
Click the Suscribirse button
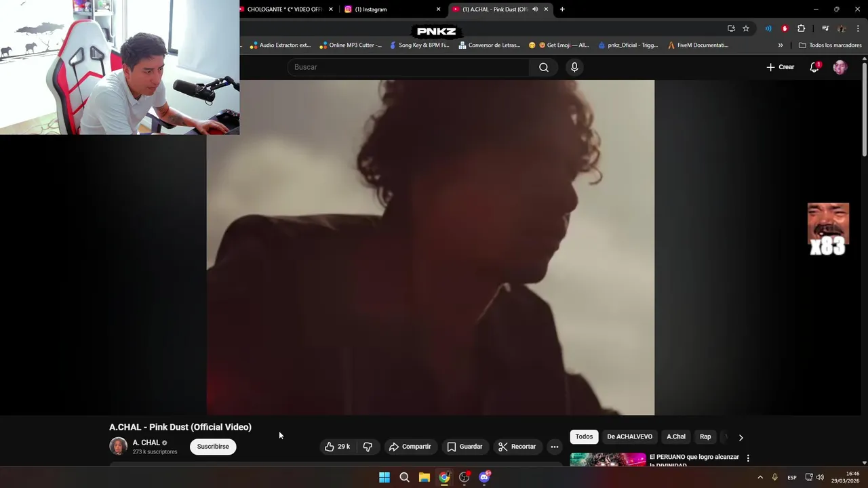tap(213, 447)
